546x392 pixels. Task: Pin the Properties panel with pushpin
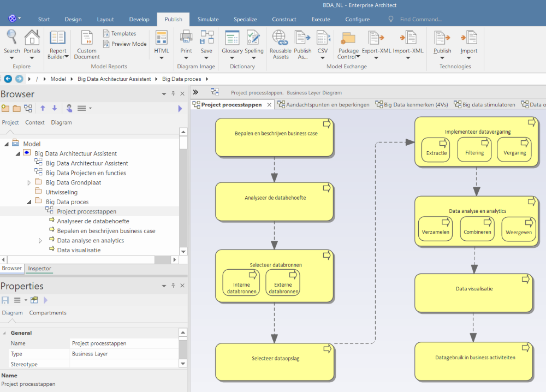(x=173, y=286)
